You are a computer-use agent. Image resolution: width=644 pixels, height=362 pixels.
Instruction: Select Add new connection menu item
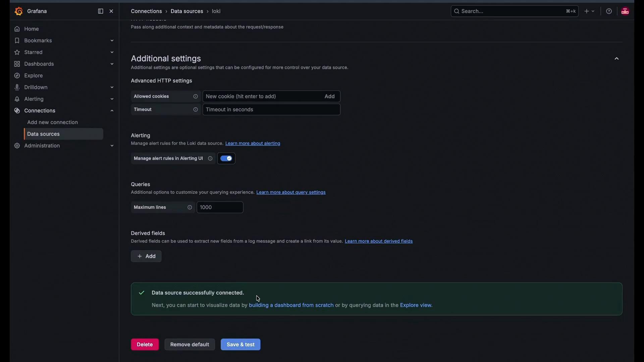(x=52, y=123)
